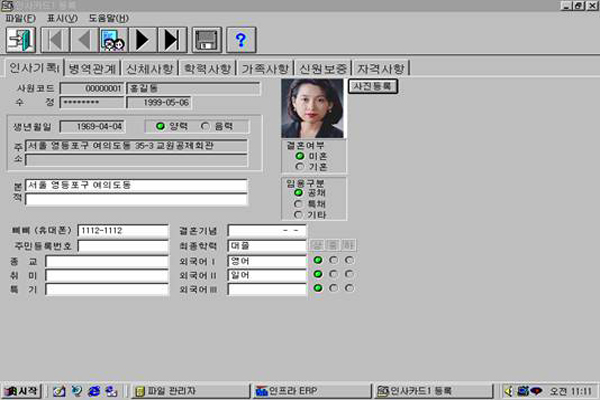Switch to the 병역관계 tab
This screenshot has height=400, width=600.
91,69
